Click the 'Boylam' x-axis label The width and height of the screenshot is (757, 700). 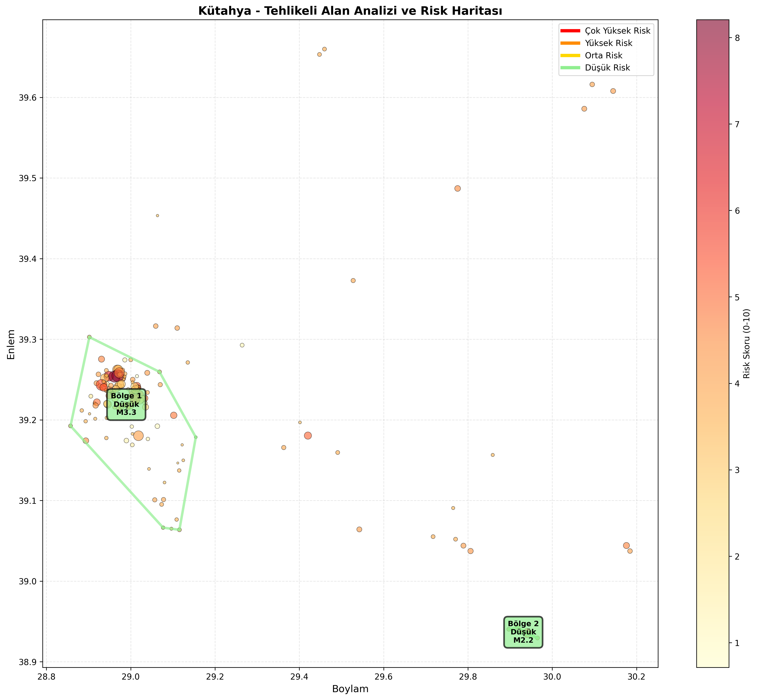tap(350, 689)
